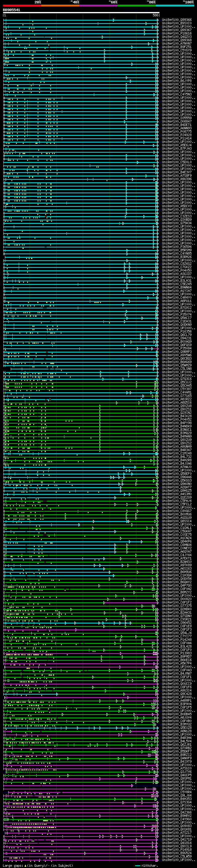Select the UniRef100_A8IRZ2 label

point(177,399)
